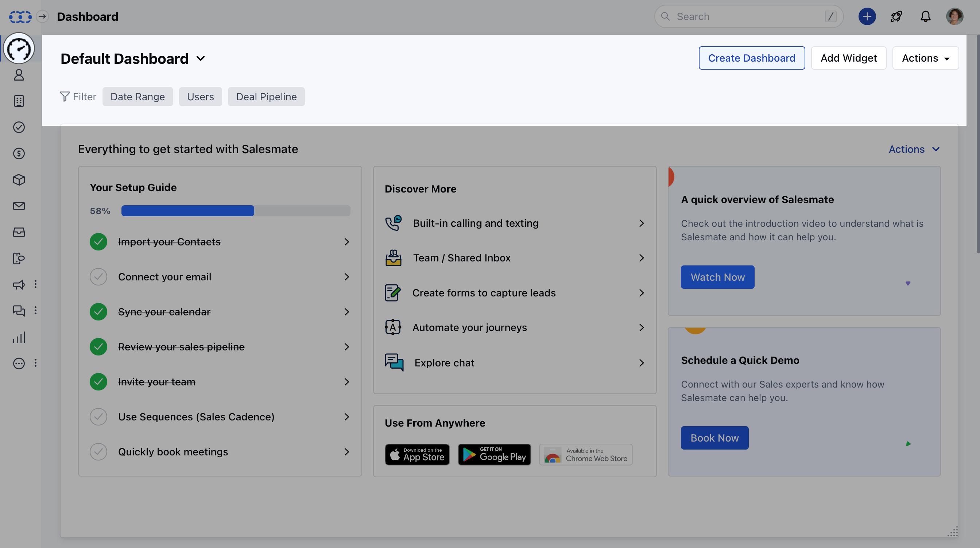
Task: Select the Users filter chip
Action: (x=201, y=97)
